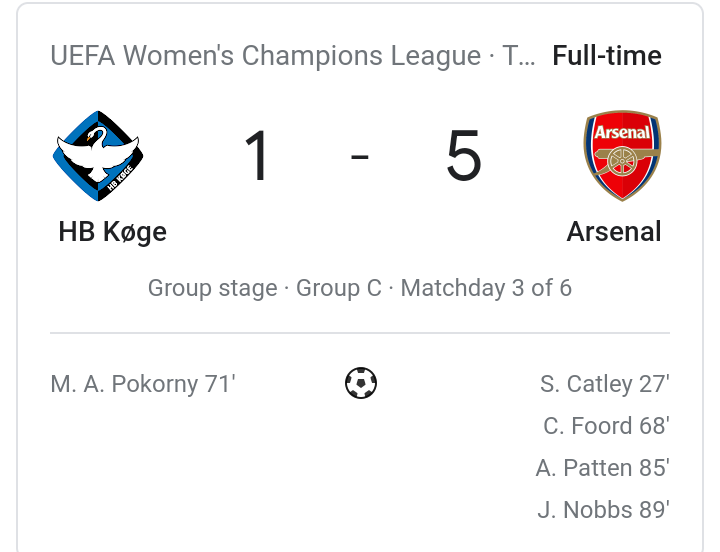Click the Full-time status label
This screenshot has width=720, height=552.
tap(607, 56)
